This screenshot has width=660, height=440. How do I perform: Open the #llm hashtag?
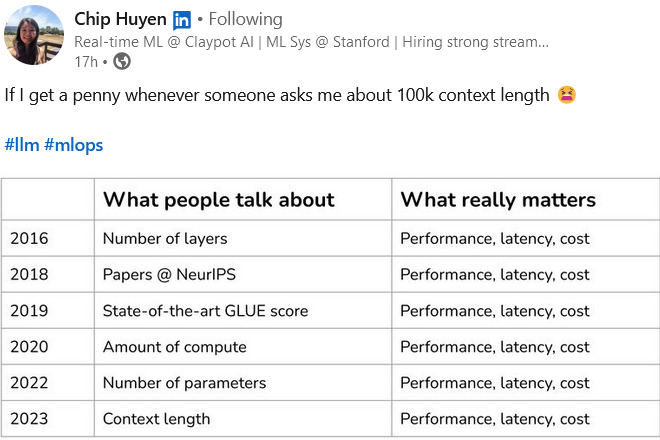pyautogui.click(x=22, y=145)
